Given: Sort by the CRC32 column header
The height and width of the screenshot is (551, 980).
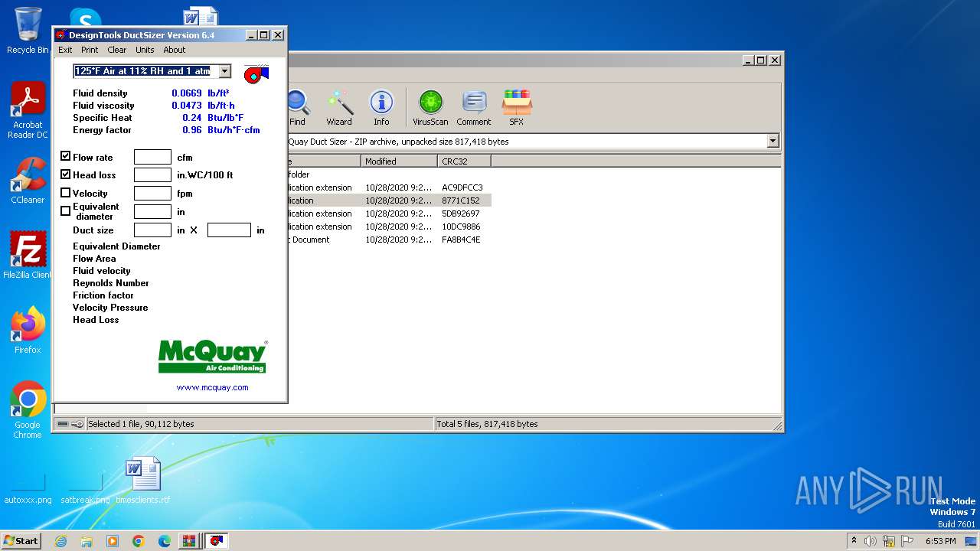Looking at the screenshot, I should [x=464, y=161].
